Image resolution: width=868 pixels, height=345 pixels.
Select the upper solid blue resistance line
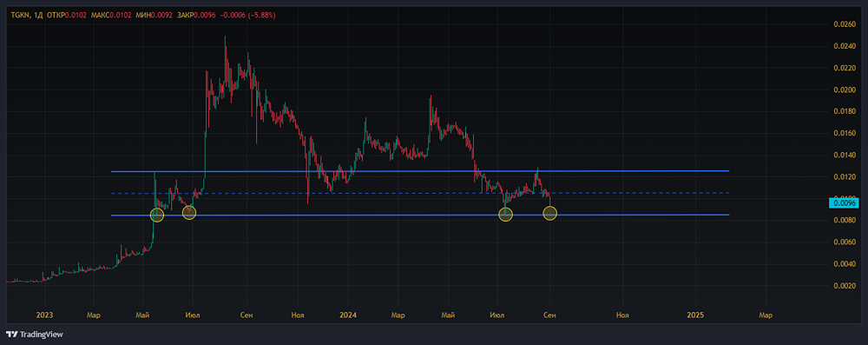(x=420, y=171)
